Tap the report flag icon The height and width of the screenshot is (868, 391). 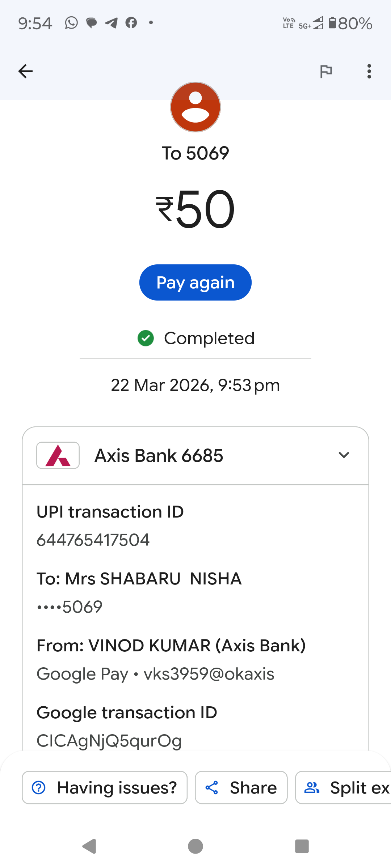point(326,71)
